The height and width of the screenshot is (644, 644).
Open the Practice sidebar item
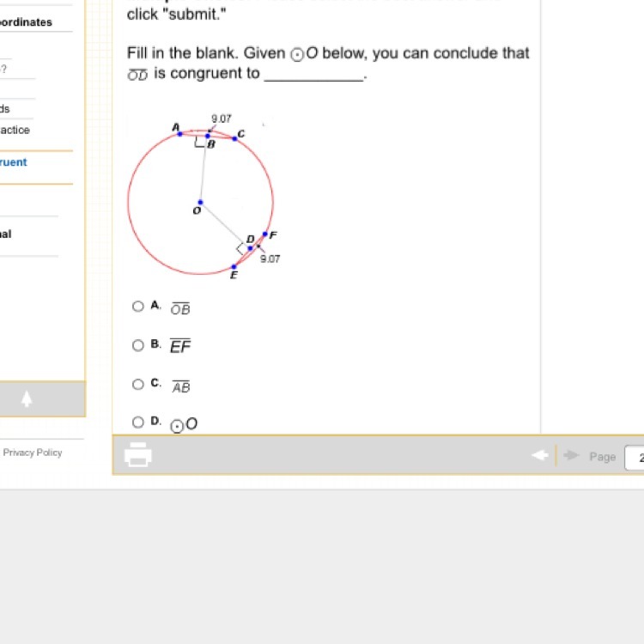pos(15,131)
